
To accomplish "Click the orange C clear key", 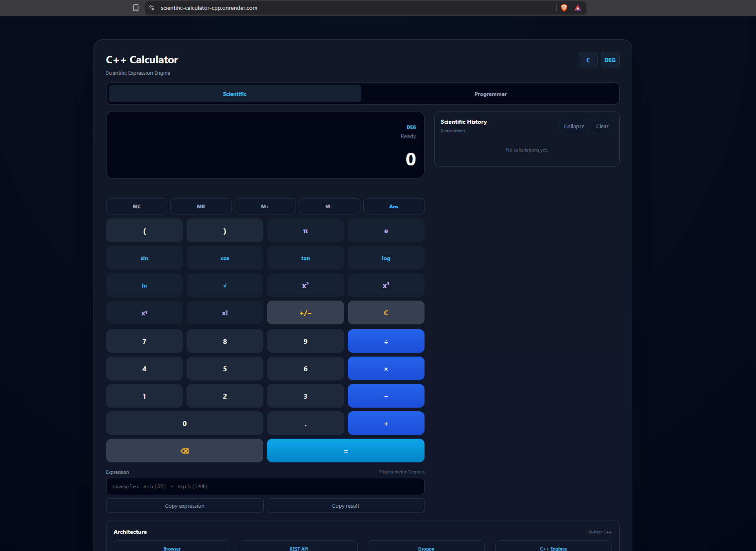I will pyautogui.click(x=386, y=313).
